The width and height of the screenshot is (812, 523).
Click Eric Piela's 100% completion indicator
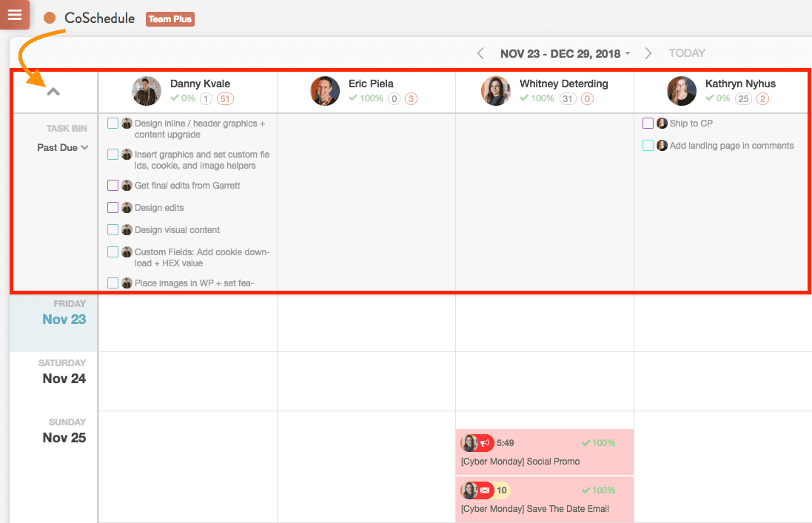coord(366,98)
